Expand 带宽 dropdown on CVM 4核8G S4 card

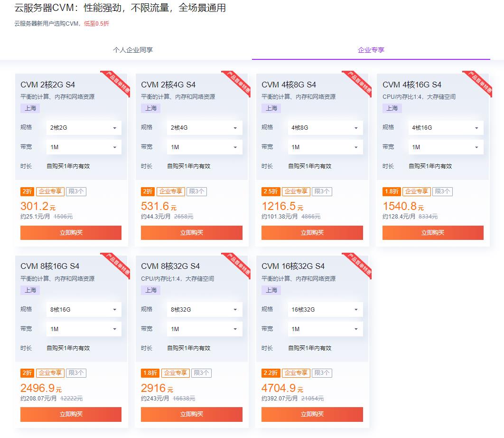325,147
